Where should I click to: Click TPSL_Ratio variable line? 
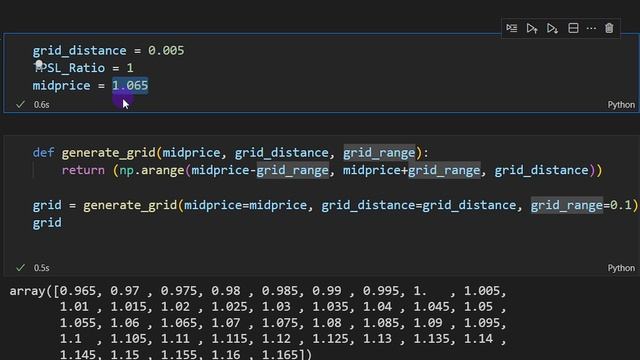83,68
